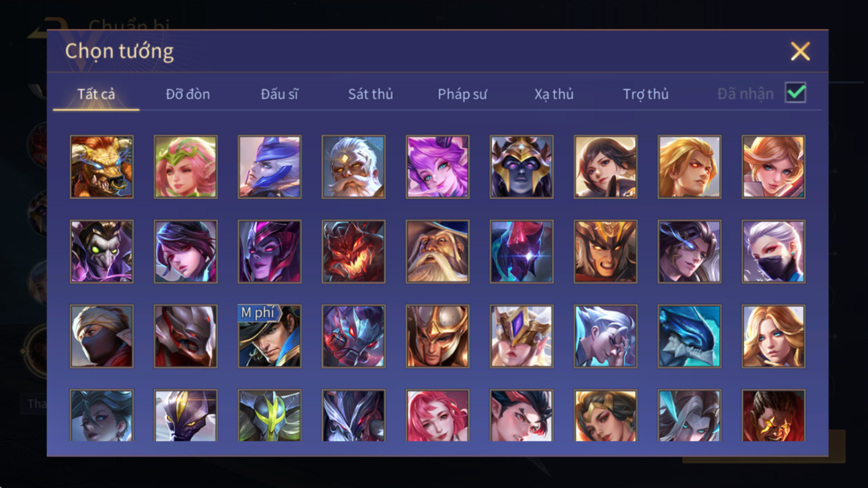Pick the blonde long-haired hero with red eyes
Screen dimensions: 868x488
tap(689, 167)
